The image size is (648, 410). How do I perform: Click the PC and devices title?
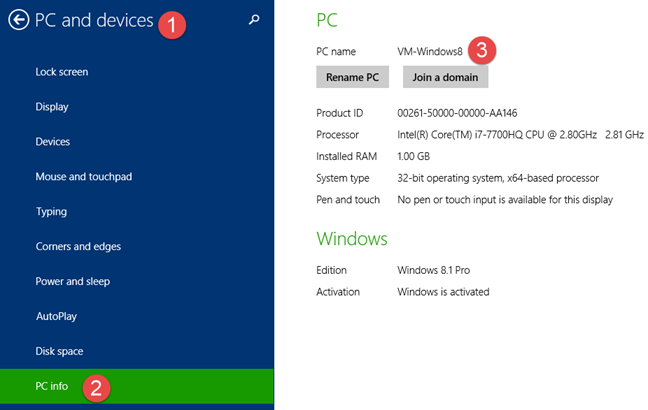tap(94, 20)
